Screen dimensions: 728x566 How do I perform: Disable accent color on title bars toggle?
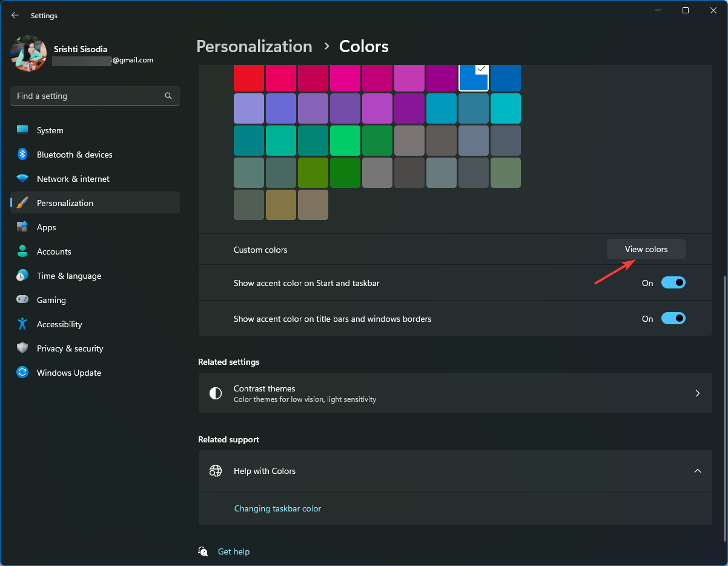coord(673,318)
